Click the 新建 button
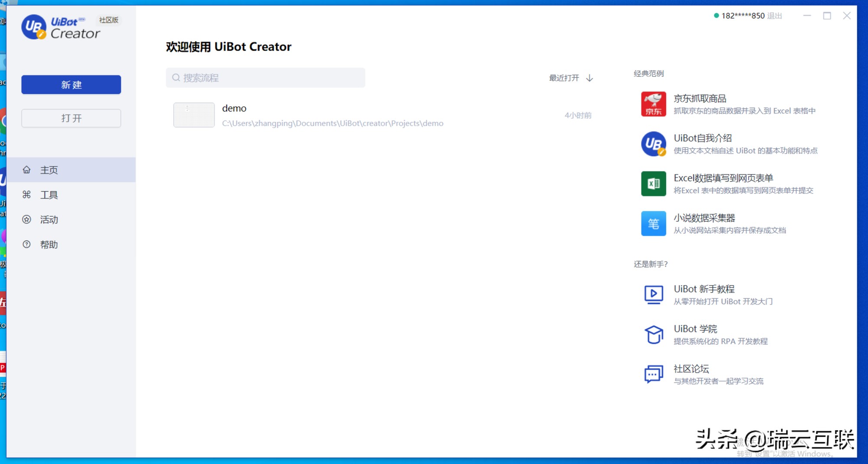 coord(71,85)
